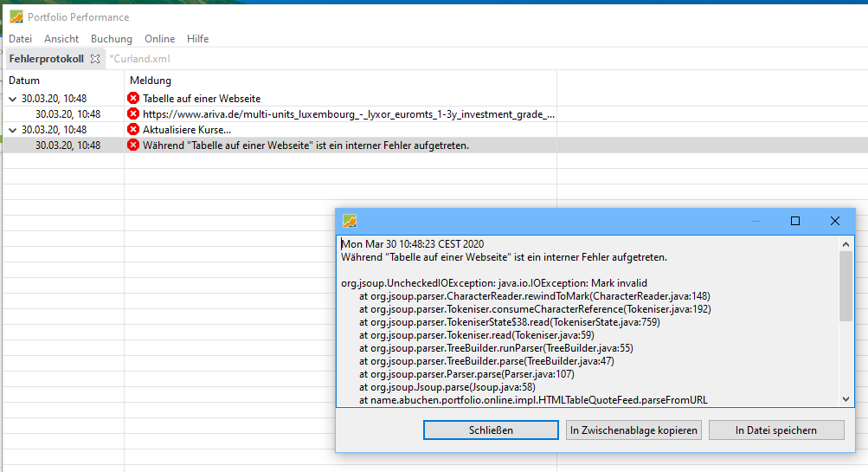Click 'In Datei speichern' button
The width and height of the screenshot is (868, 472).
coord(775,430)
